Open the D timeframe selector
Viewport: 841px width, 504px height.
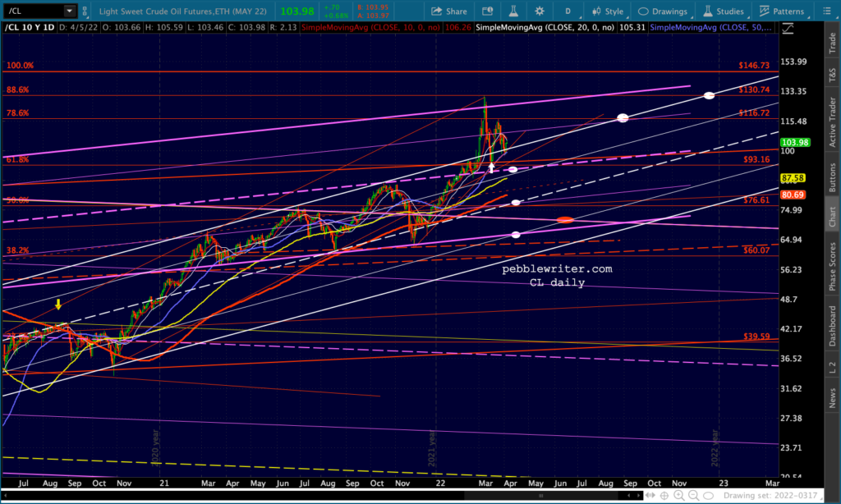568,11
